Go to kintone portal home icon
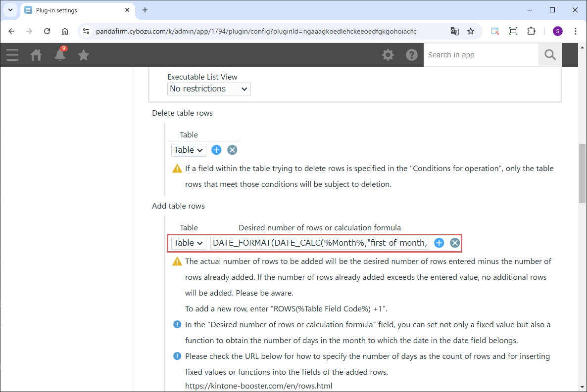 [36, 55]
